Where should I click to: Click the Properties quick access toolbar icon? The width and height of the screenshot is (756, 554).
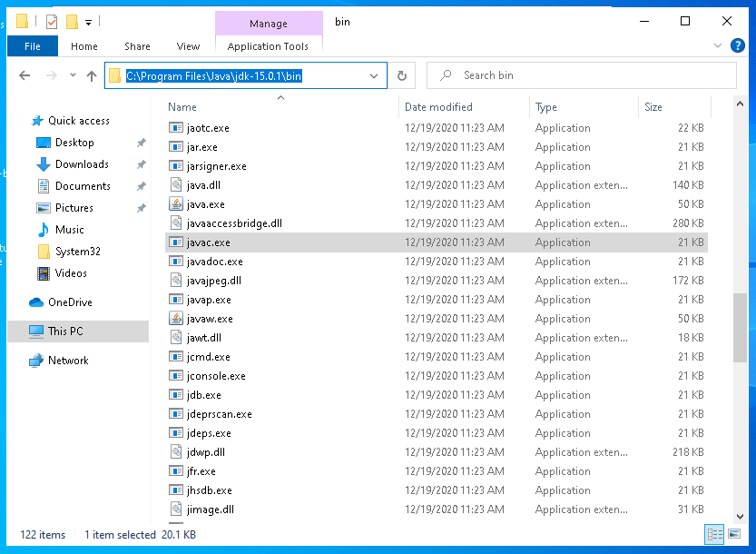point(51,22)
